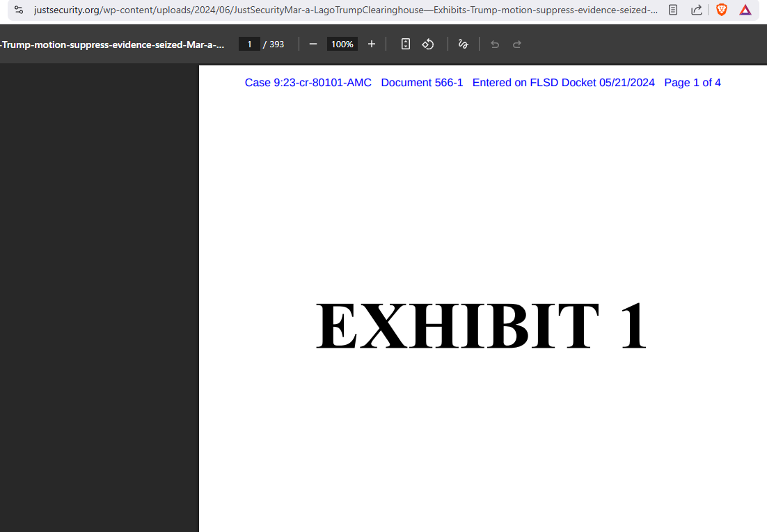Toggle fit to page icon
Viewport: 767px width, 532px height.
[x=406, y=45]
